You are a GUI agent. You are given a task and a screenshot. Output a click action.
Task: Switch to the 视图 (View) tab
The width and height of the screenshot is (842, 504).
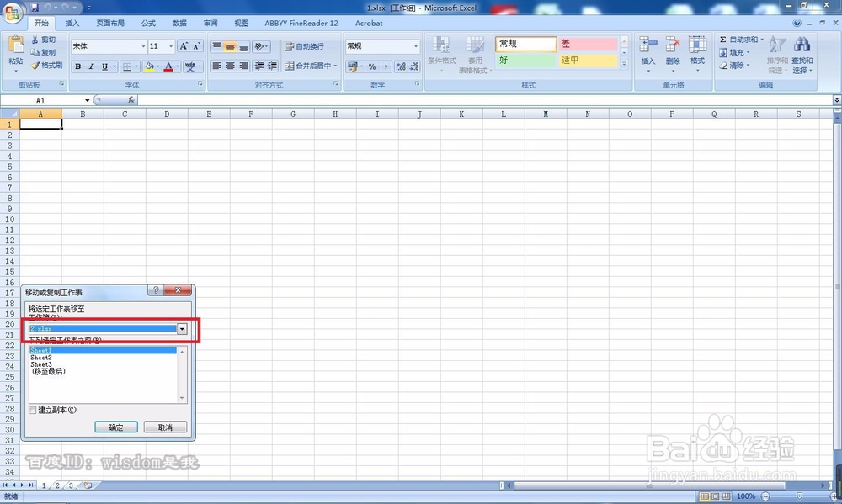coord(241,23)
